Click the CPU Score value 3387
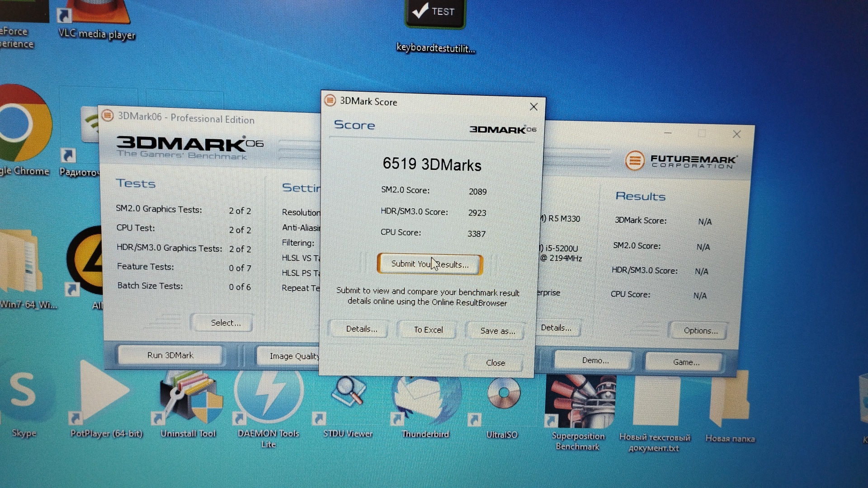868x488 pixels. tap(476, 234)
